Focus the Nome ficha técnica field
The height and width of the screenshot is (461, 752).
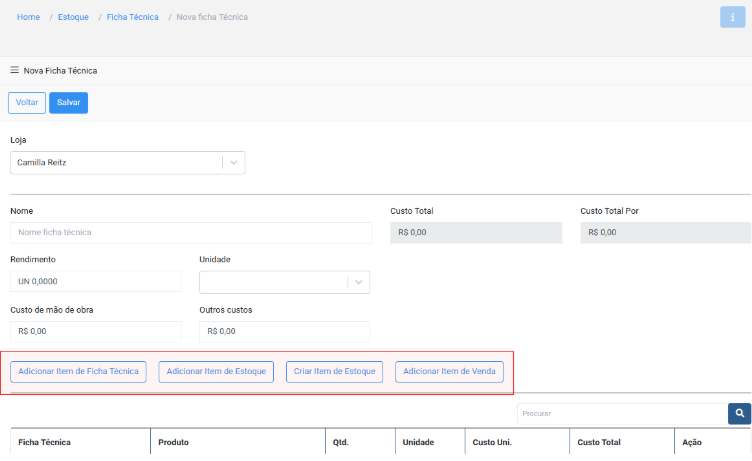click(x=191, y=232)
